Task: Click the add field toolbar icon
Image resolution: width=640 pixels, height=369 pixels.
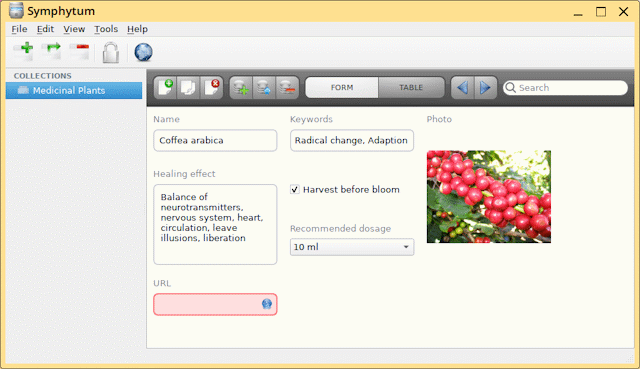Action: 24,51
